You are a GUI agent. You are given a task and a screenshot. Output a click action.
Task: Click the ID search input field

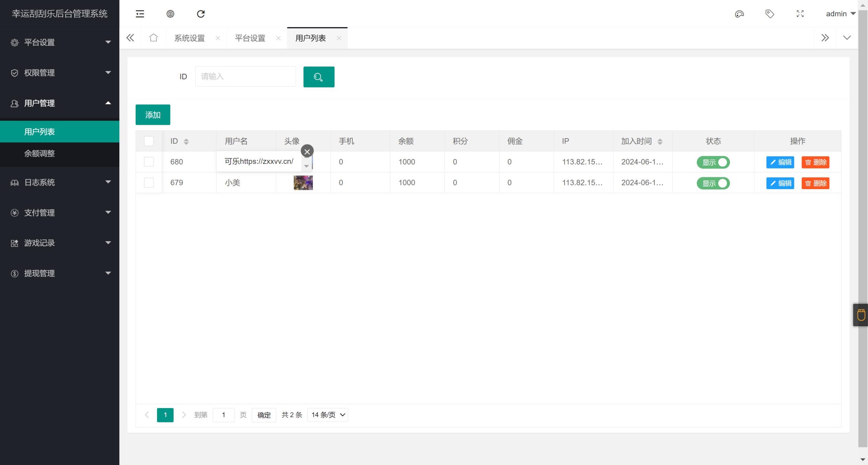(x=245, y=77)
